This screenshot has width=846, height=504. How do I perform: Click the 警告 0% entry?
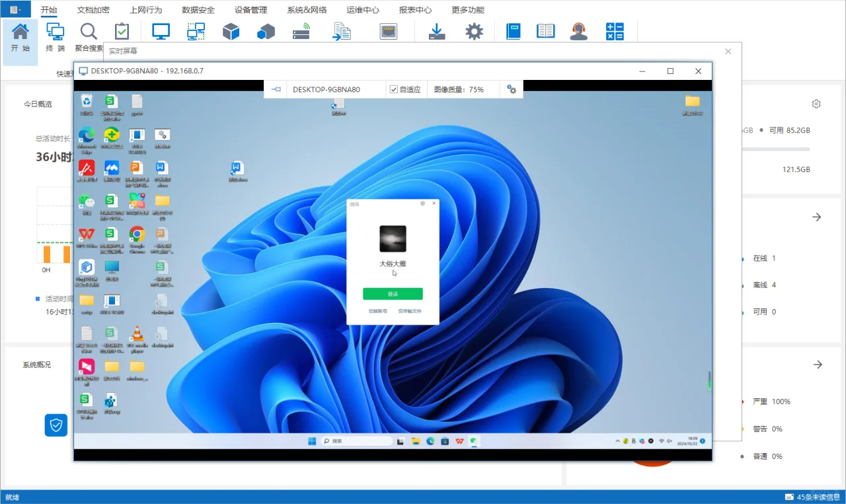pyautogui.click(x=767, y=429)
